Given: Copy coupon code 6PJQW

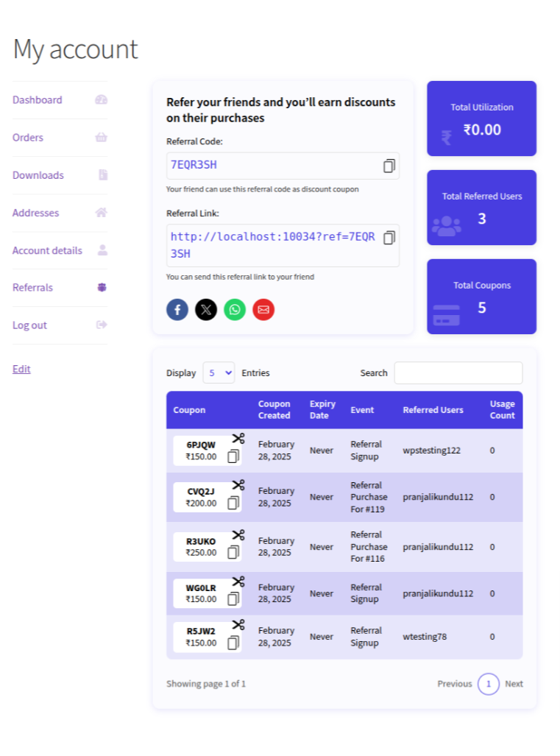Looking at the screenshot, I should 233,456.
